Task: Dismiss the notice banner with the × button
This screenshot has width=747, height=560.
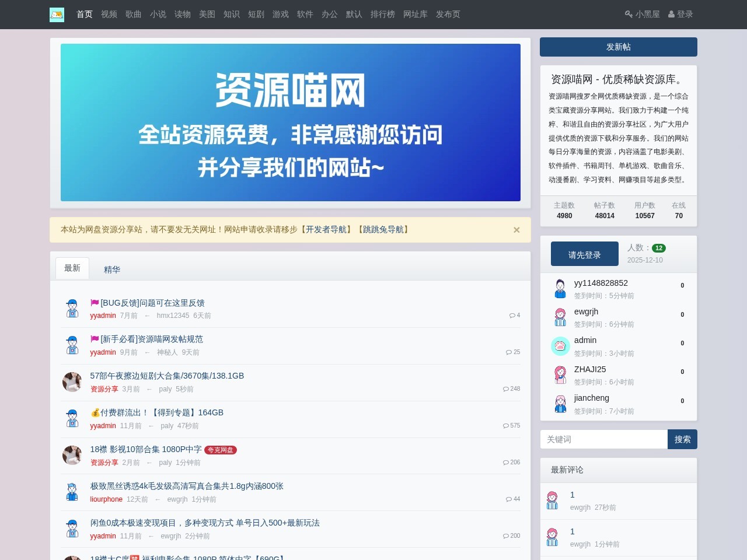Action: [516, 230]
